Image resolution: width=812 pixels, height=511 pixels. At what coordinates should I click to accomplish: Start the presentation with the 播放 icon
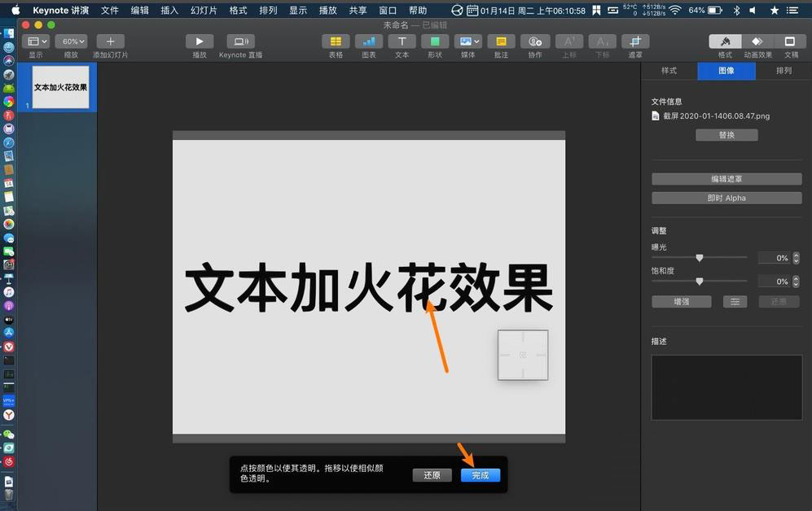coord(199,41)
